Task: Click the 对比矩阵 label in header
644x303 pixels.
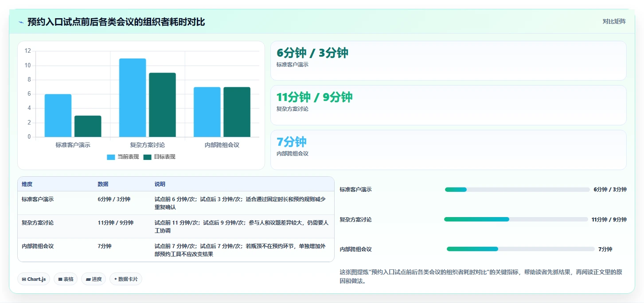Action: [x=614, y=21]
